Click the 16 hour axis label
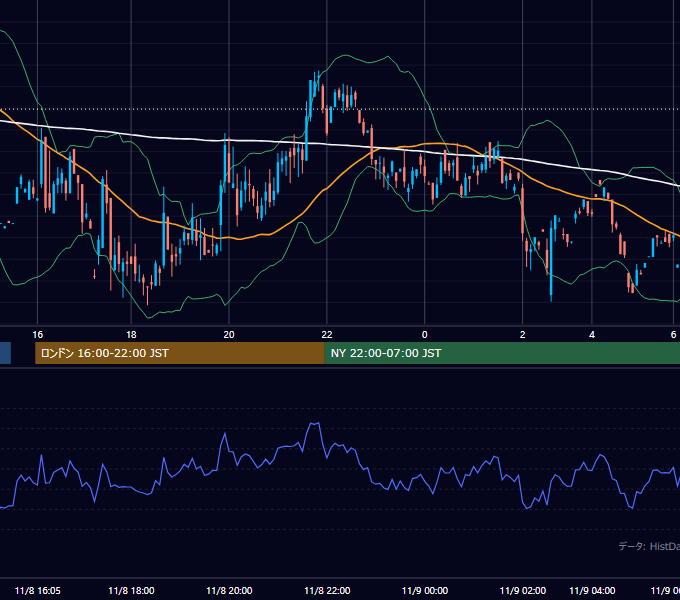 38,335
